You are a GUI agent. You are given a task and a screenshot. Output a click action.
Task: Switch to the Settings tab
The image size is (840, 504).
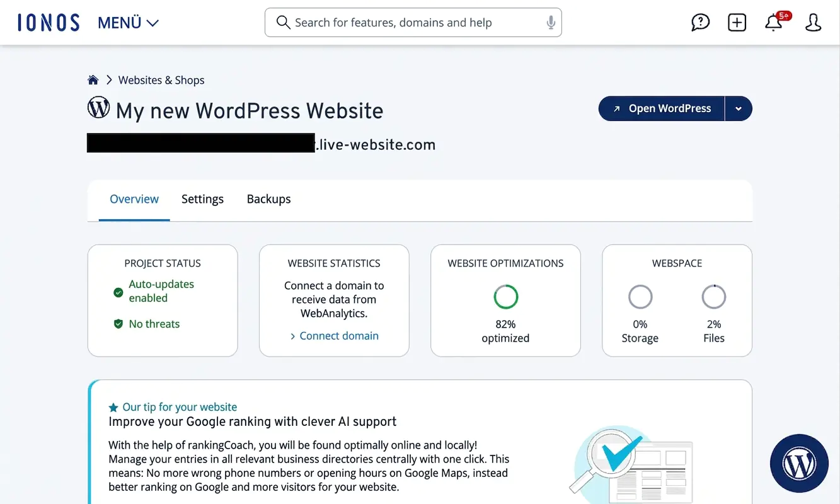[202, 199]
